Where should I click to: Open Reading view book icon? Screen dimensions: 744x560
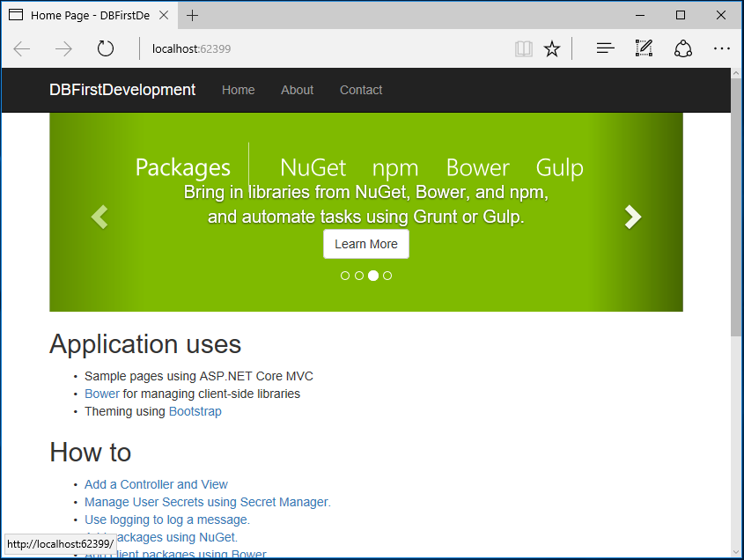524,48
